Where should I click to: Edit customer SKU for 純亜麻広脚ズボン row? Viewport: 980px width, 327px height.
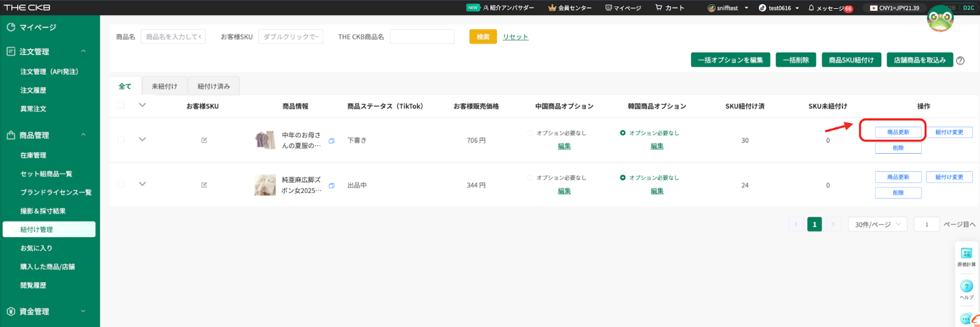pos(204,185)
